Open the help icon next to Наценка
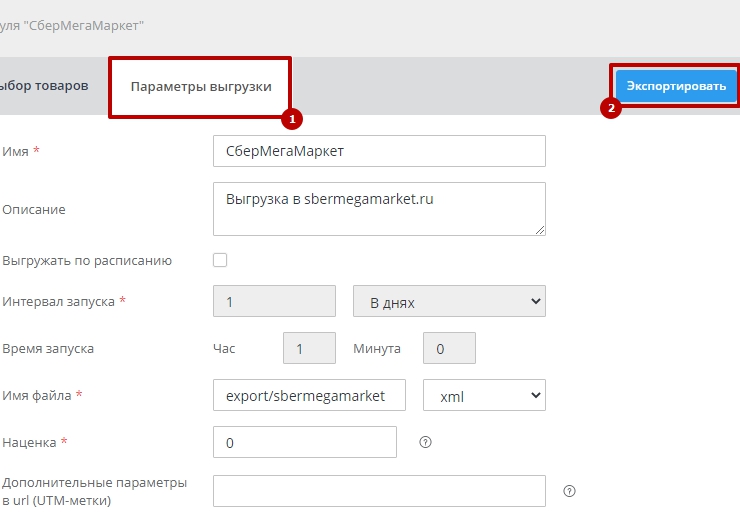The height and width of the screenshot is (529, 740). tap(425, 442)
